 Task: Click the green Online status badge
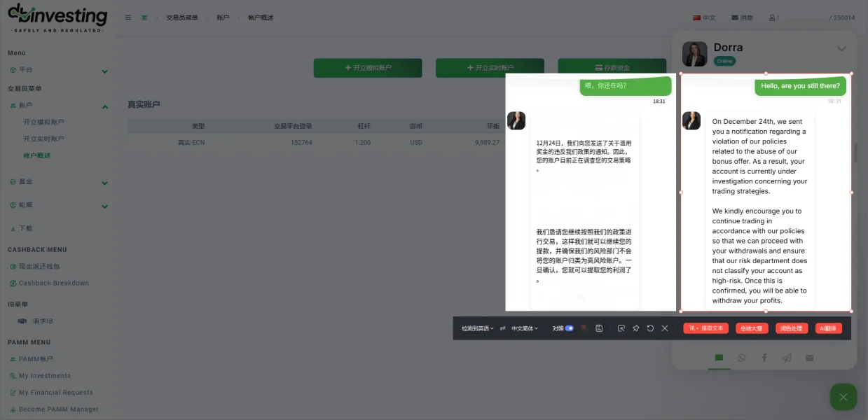pyautogui.click(x=724, y=61)
